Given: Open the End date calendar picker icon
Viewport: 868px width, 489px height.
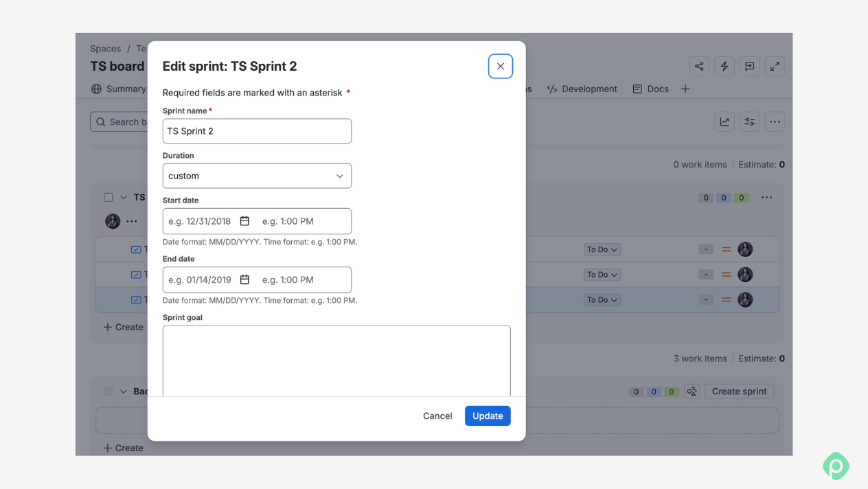Looking at the screenshot, I should coord(244,280).
